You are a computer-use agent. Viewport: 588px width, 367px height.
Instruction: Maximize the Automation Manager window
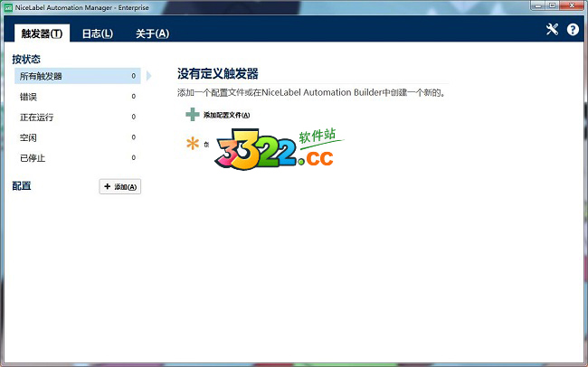pos(552,5)
